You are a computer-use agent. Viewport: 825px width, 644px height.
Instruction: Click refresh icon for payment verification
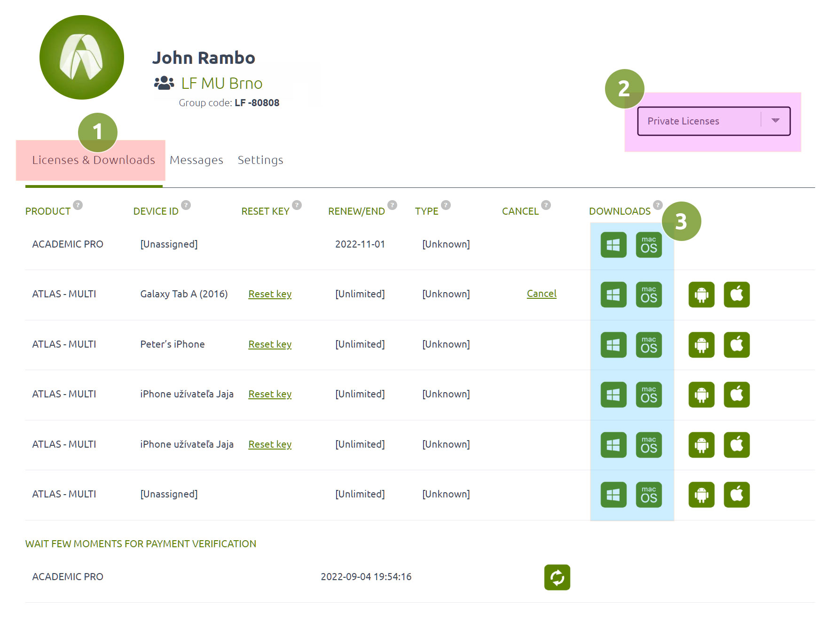(x=557, y=577)
